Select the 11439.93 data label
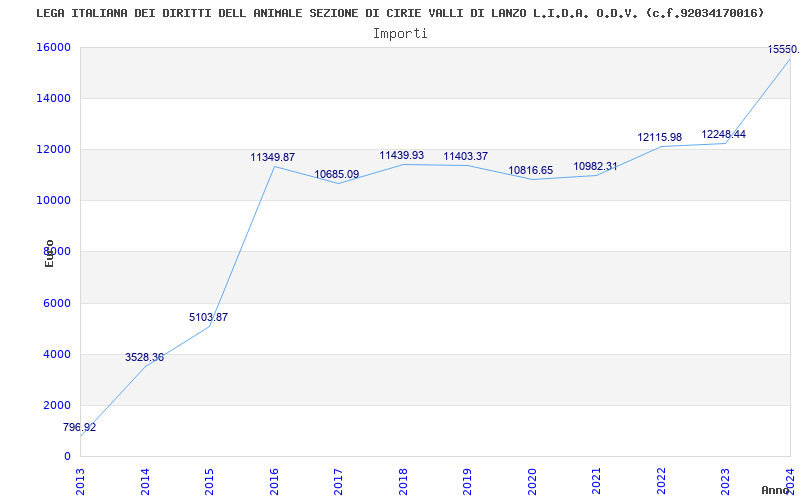Viewport: 800px width, 500px height. coord(401,155)
